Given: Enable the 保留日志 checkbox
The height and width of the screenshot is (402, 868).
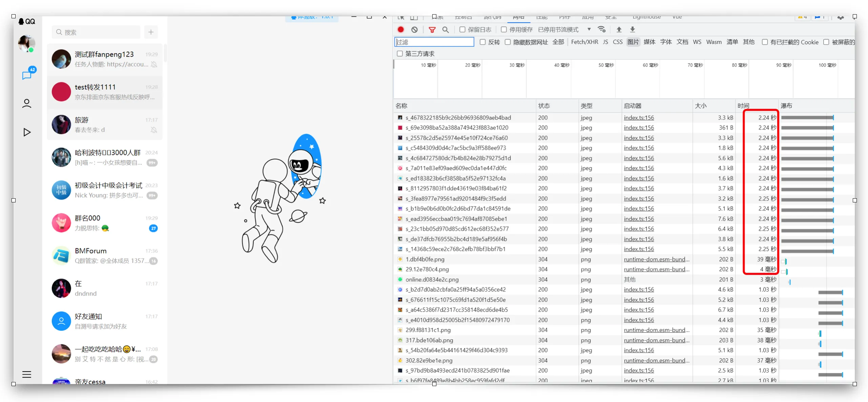Looking at the screenshot, I should pos(462,29).
